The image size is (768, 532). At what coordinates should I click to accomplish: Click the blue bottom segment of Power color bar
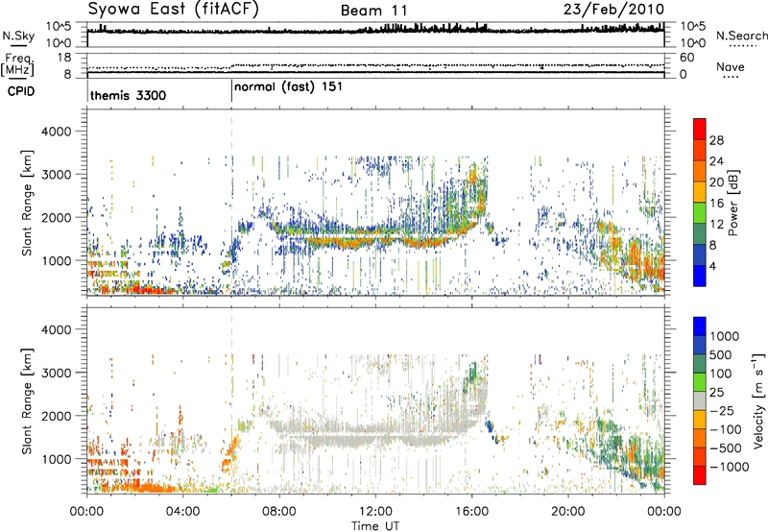700,276
